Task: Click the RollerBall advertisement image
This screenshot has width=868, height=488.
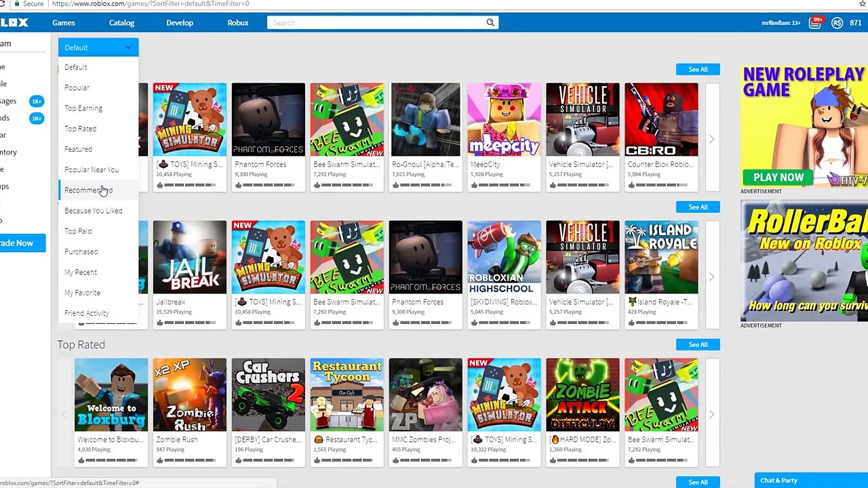Action: (804, 261)
